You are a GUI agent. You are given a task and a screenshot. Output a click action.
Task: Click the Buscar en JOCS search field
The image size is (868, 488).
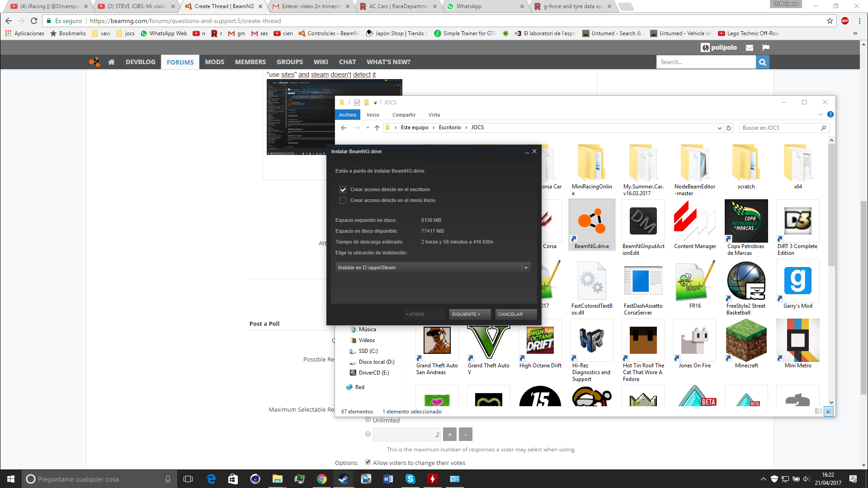(x=784, y=128)
